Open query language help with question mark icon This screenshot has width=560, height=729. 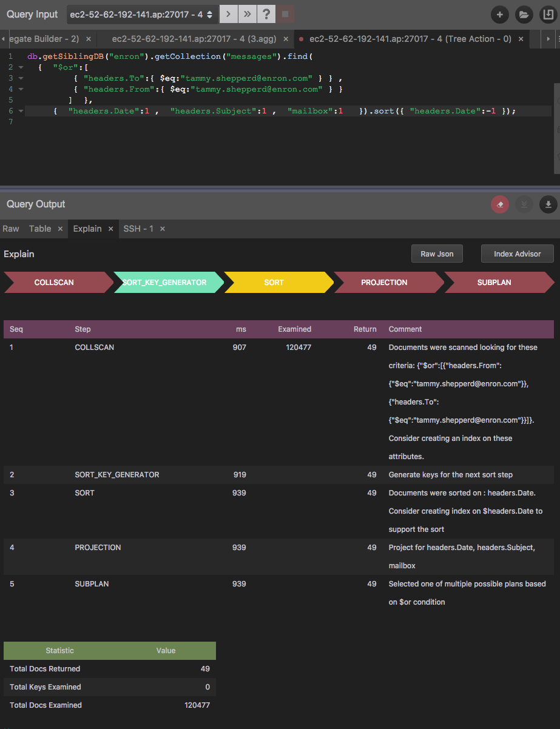(266, 14)
